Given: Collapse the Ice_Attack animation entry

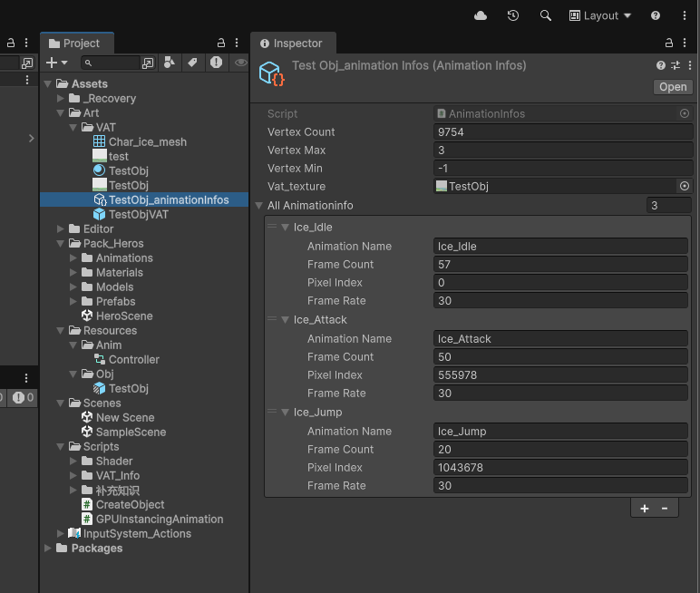Looking at the screenshot, I should click(x=285, y=320).
